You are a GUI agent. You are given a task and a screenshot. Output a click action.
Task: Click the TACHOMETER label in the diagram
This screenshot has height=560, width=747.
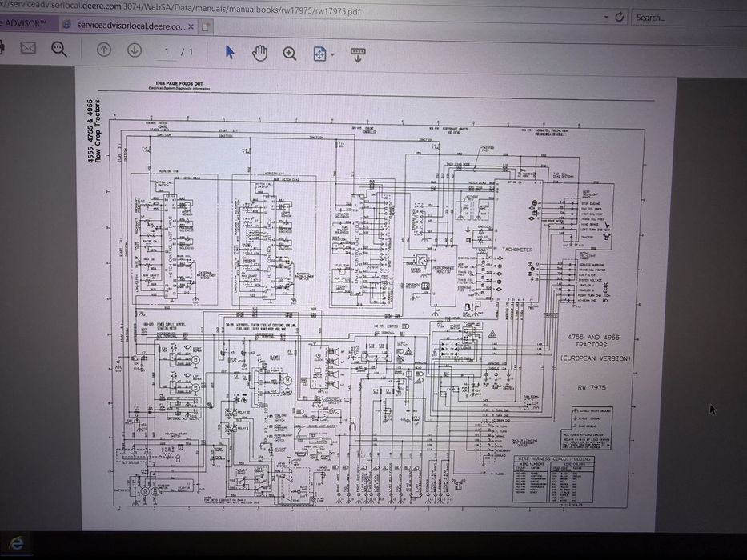[517, 250]
